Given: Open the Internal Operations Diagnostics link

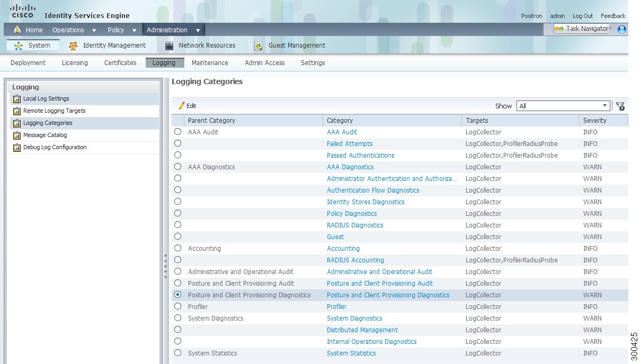Looking at the screenshot, I should point(372,342).
